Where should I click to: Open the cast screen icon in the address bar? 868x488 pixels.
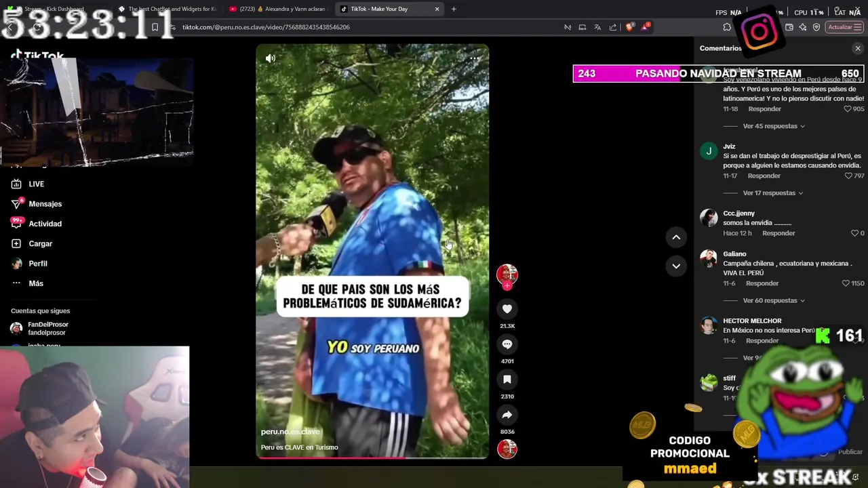point(582,27)
